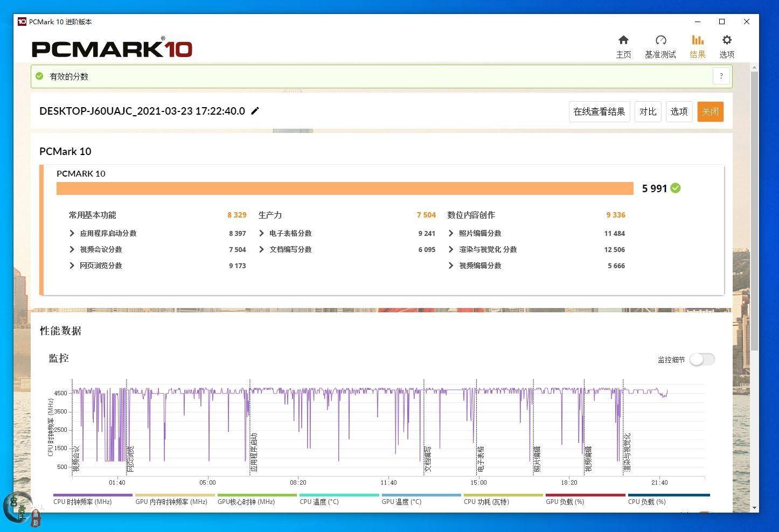Click the orange PCMARK 10 score bar
The height and width of the screenshot is (532, 779).
click(345, 188)
